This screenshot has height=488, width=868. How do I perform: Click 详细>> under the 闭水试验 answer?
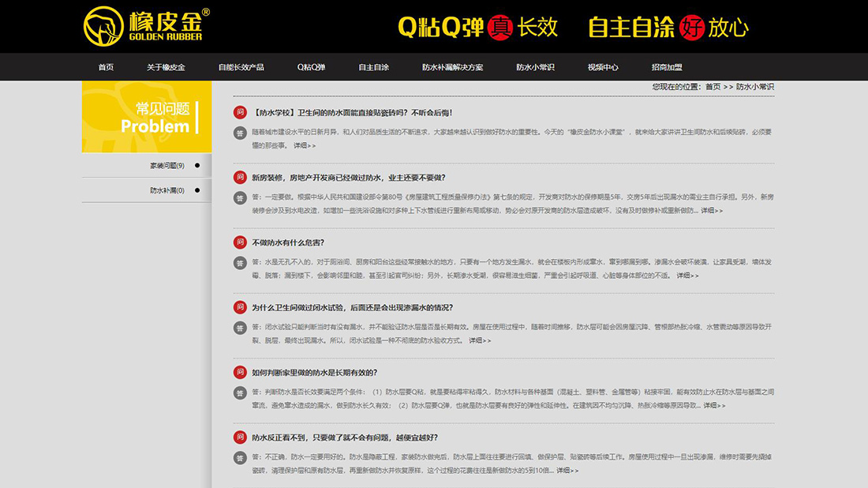click(x=480, y=341)
